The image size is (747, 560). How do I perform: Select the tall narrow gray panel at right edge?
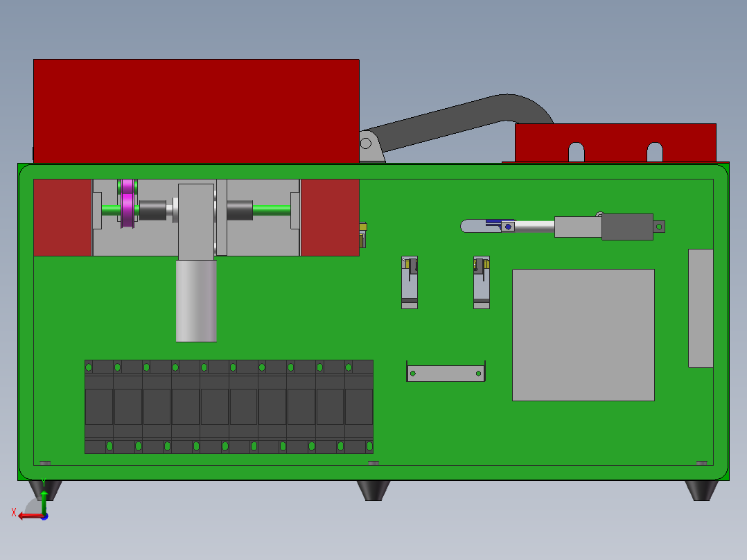click(701, 308)
